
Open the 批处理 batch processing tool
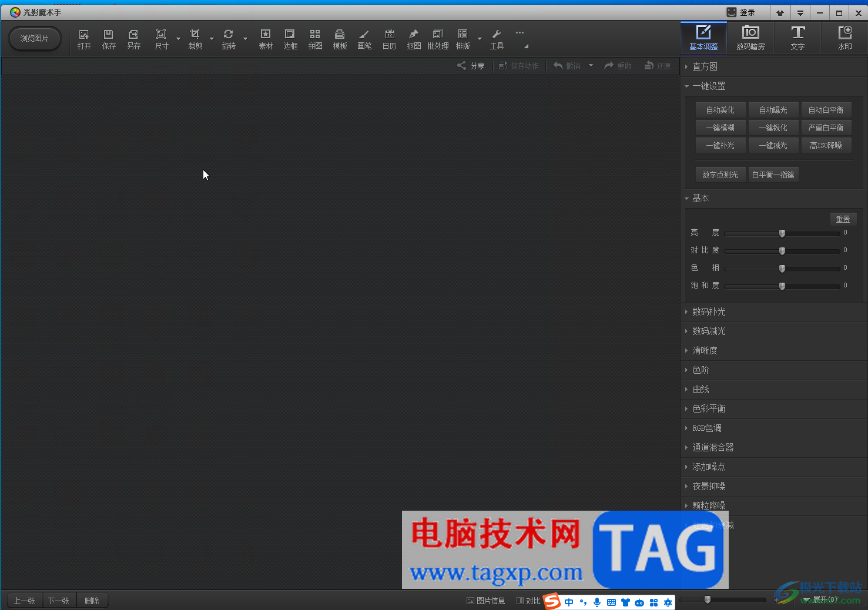pos(438,39)
